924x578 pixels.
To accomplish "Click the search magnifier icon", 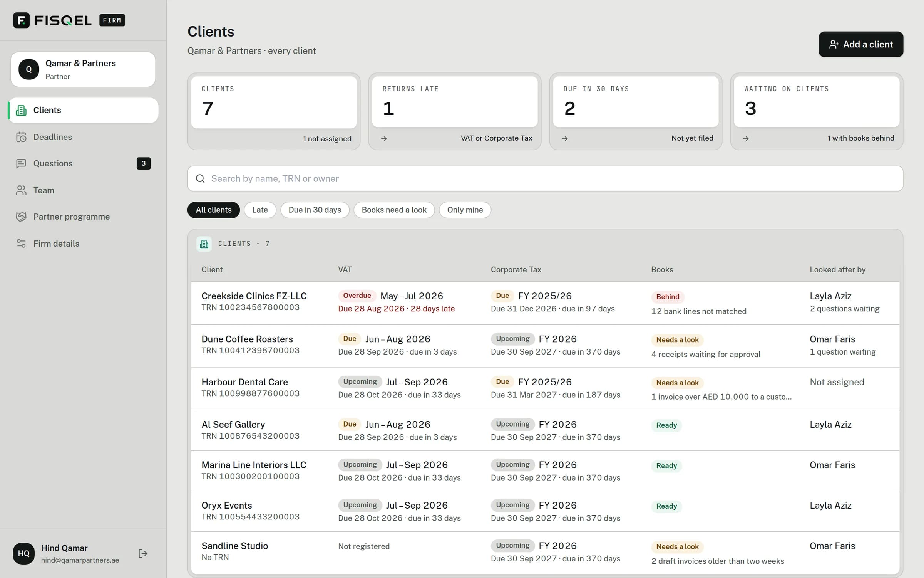I will point(200,178).
